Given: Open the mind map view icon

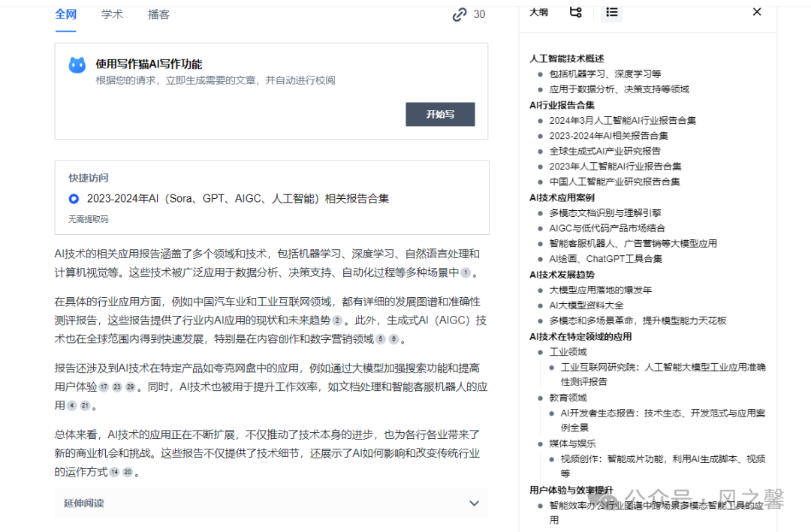Looking at the screenshot, I should pos(575,12).
